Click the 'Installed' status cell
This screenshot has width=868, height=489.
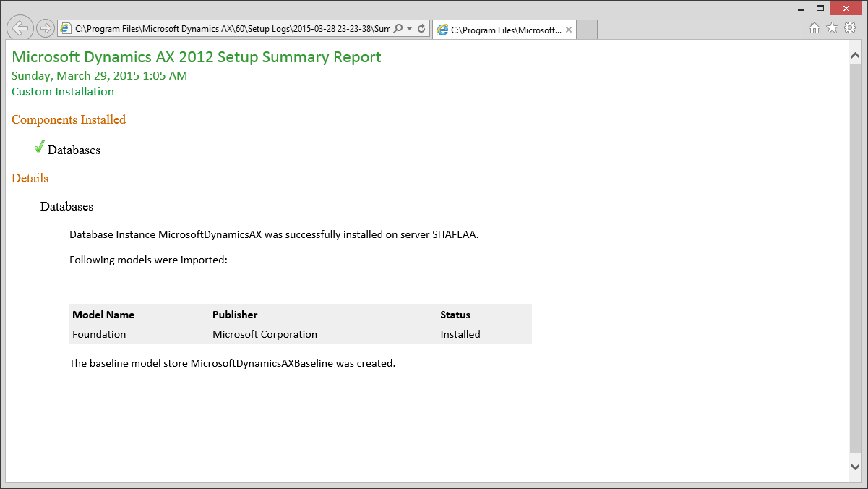460,334
